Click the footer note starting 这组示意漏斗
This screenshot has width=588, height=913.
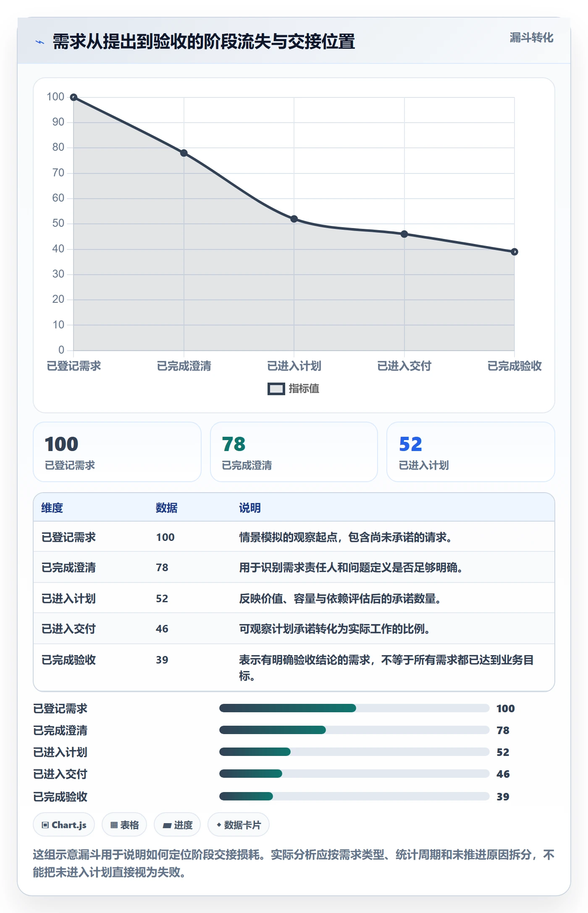coord(294,863)
